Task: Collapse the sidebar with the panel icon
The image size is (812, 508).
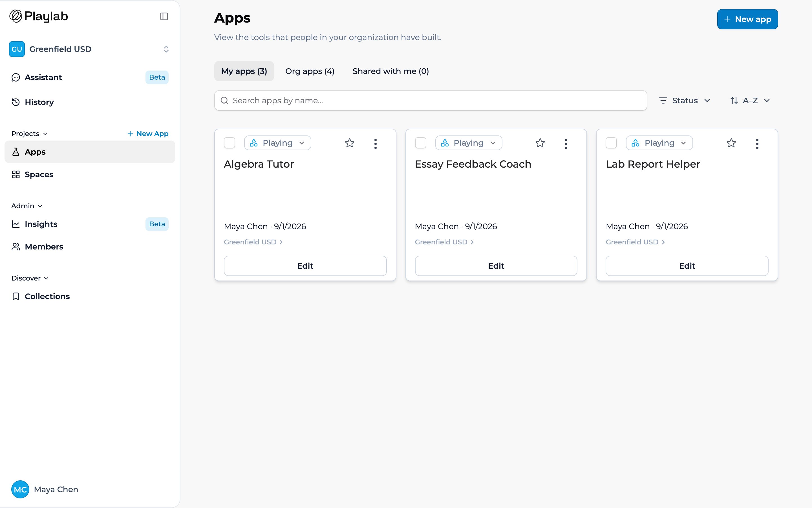Action: pos(164,16)
